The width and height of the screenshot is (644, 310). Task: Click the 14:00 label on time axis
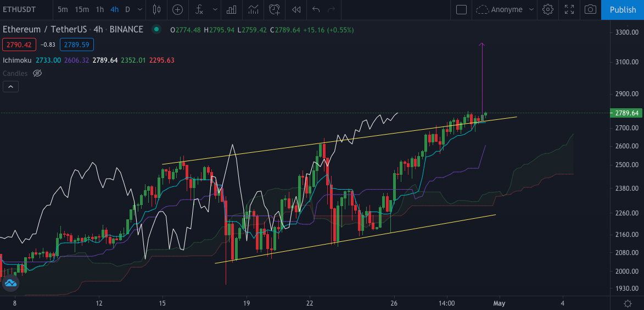pos(447,303)
